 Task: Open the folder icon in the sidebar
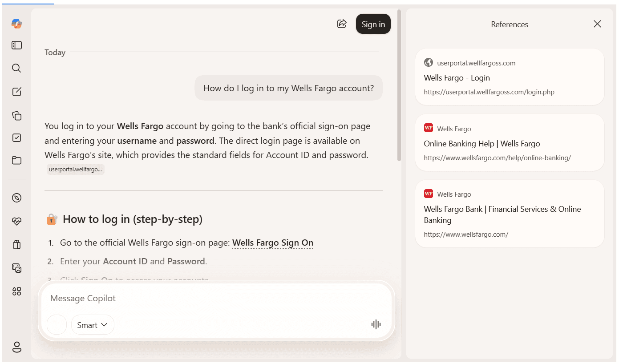pos(16,161)
